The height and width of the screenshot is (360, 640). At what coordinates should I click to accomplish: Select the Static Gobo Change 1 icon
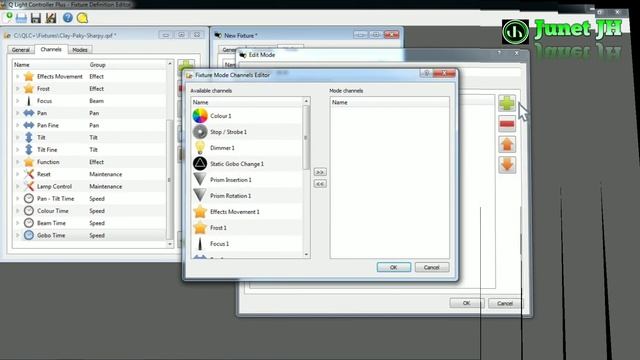(200, 164)
